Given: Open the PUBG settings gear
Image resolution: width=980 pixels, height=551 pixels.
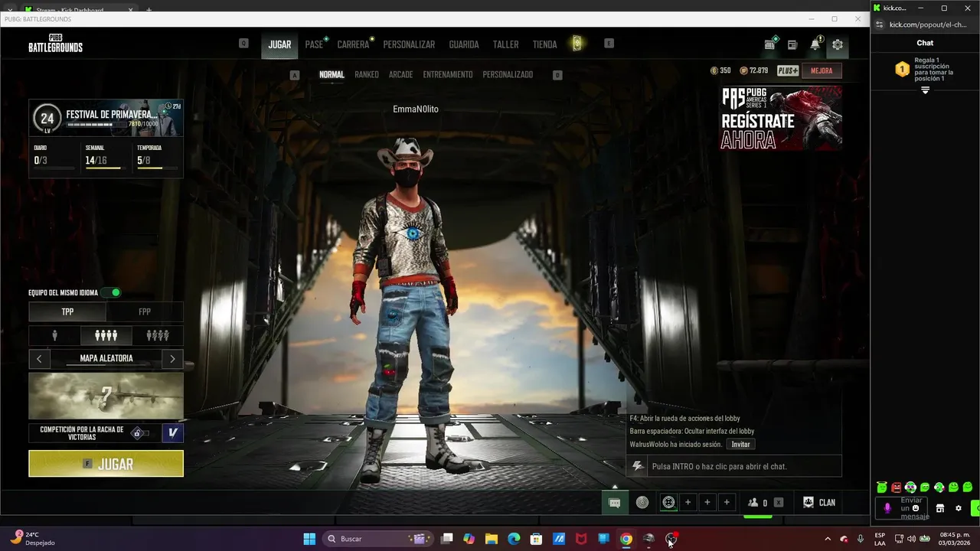Looking at the screenshot, I should (x=838, y=44).
